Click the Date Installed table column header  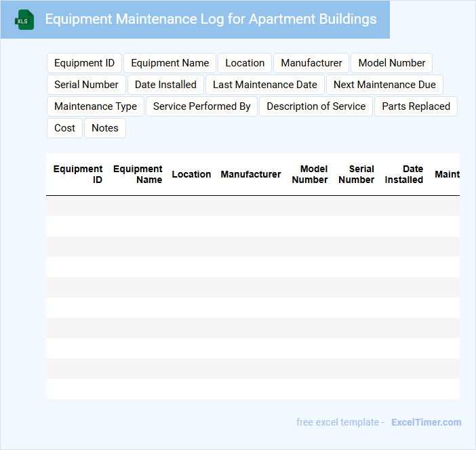pos(404,174)
